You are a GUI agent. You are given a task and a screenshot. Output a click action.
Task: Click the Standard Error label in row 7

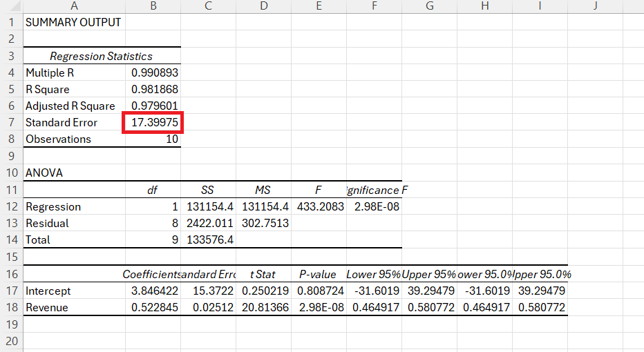click(x=74, y=122)
